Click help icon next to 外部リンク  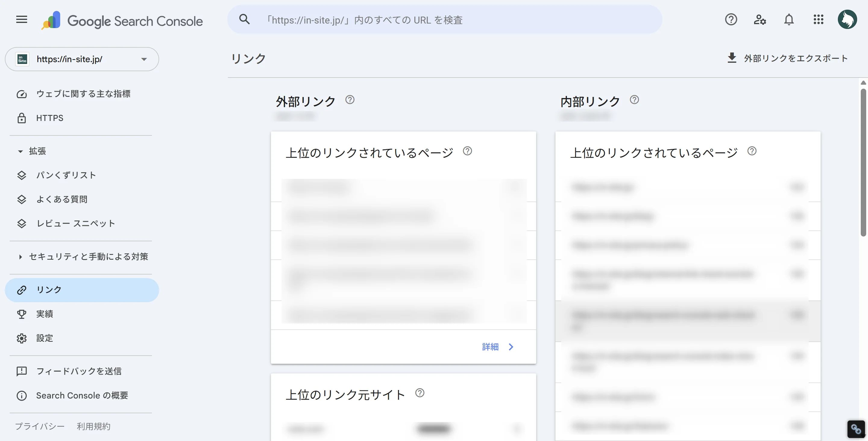[350, 100]
